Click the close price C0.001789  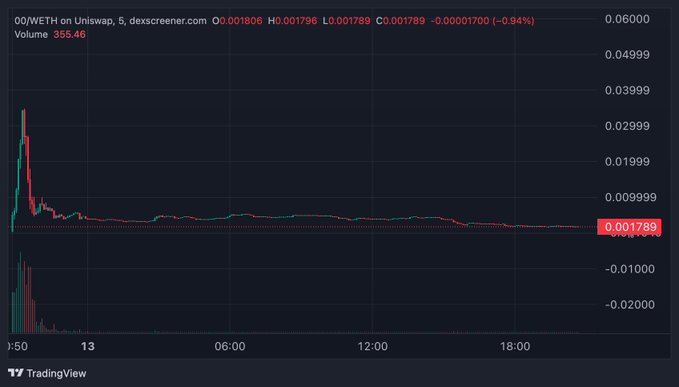401,21
